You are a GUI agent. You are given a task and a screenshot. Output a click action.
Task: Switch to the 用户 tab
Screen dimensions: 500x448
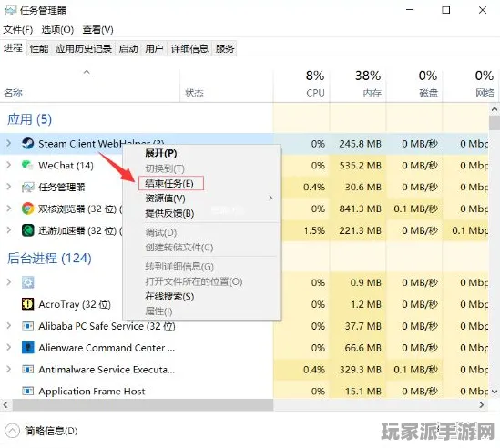click(x=154, y=49)
